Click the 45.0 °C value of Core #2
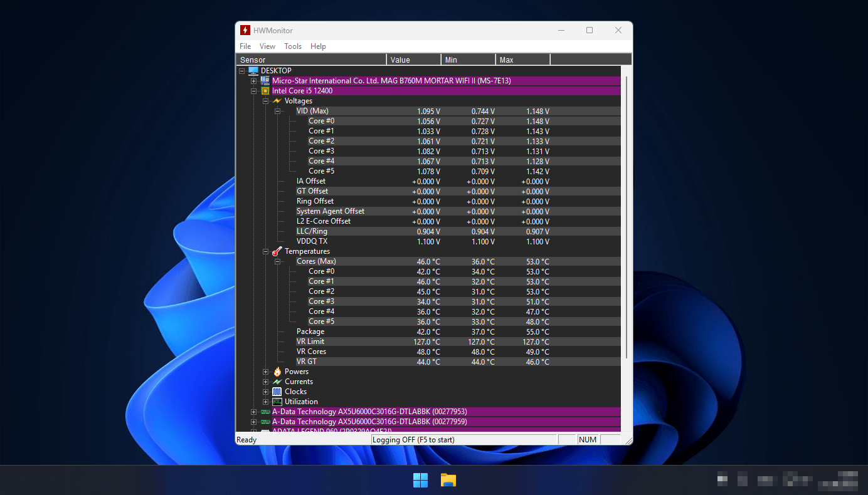The width and height of the screenshot is (868, 495). 427,292
